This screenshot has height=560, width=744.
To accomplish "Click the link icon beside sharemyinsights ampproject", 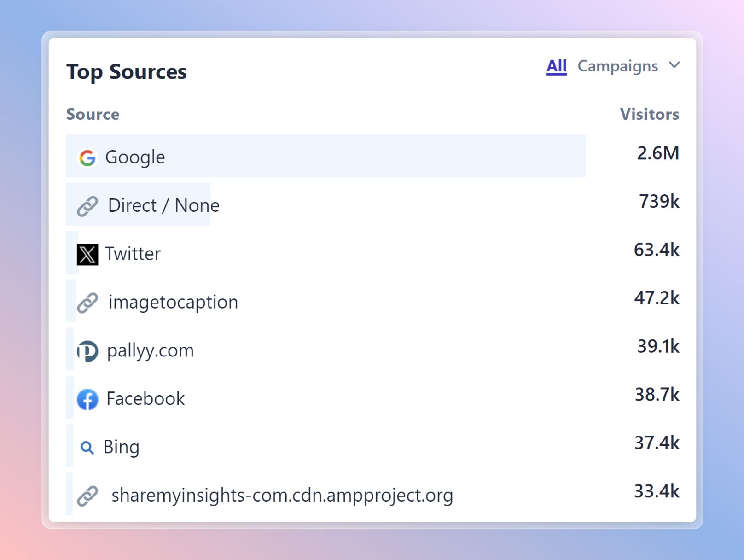I will [87, 496].
